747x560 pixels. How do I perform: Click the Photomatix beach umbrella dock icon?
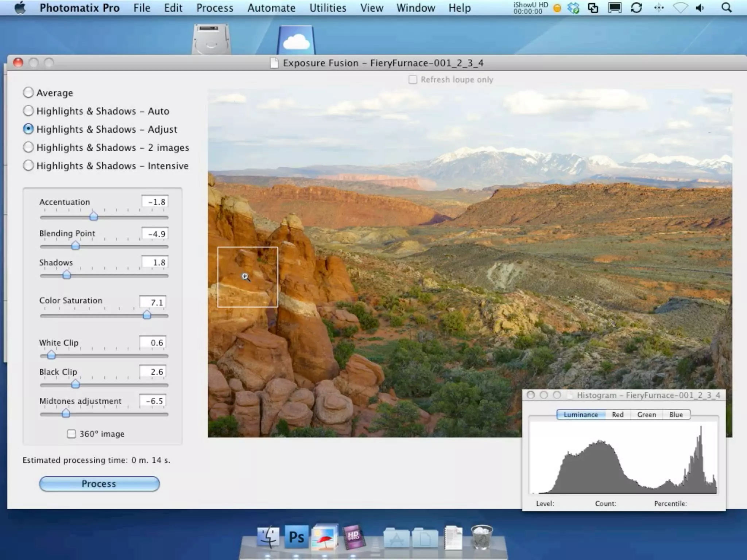tap(325, 537)
